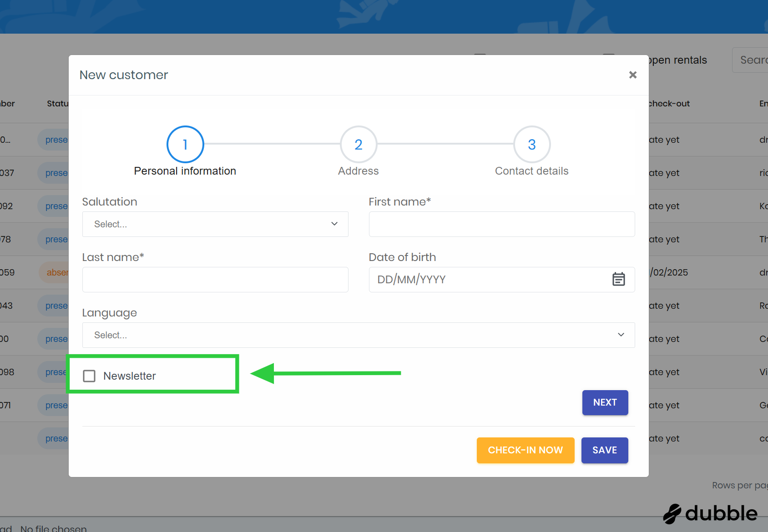The image size is (768, 532).
Task: Click the Address step label
Action: 358,171
